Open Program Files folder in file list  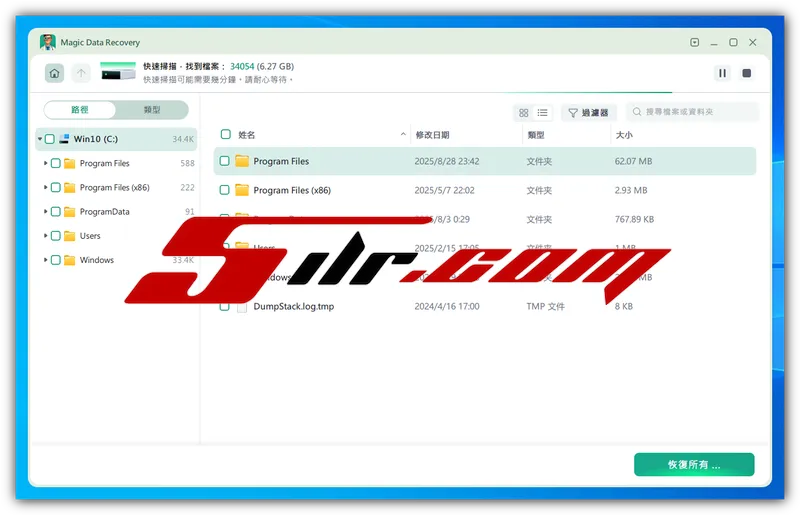(x=281, y=161)
